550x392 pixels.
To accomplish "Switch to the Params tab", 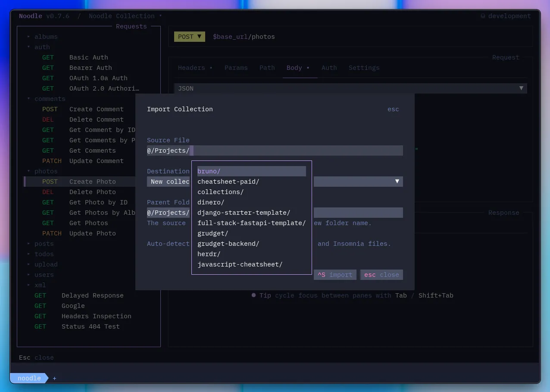I will click(236, 68).
